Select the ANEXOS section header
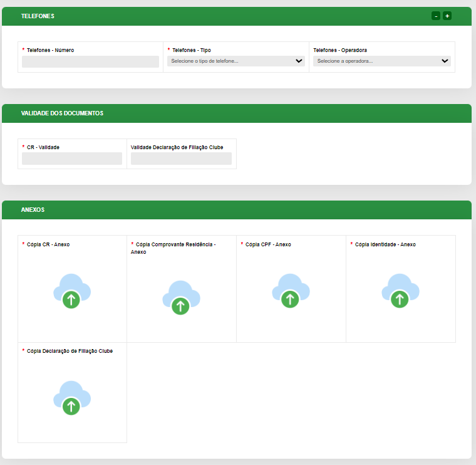Image resolution: width=476 pixels, height=465 pixels. click(x=33, y=210)
